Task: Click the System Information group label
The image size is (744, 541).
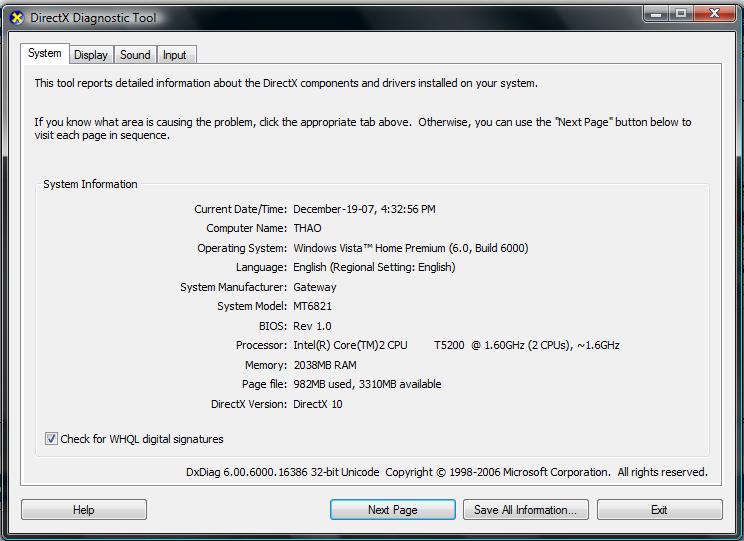Action: point(90,184)
